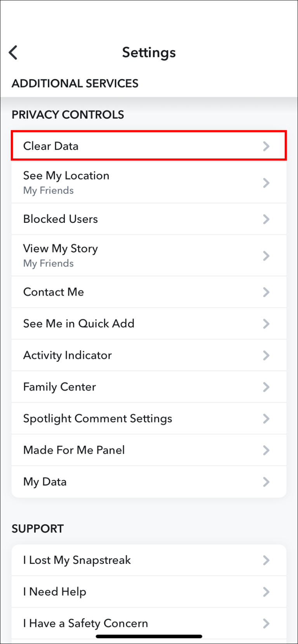Open See My Location setting
This screenshot has width=298, height=644.
pyautogui.click(x=66, y=182)
